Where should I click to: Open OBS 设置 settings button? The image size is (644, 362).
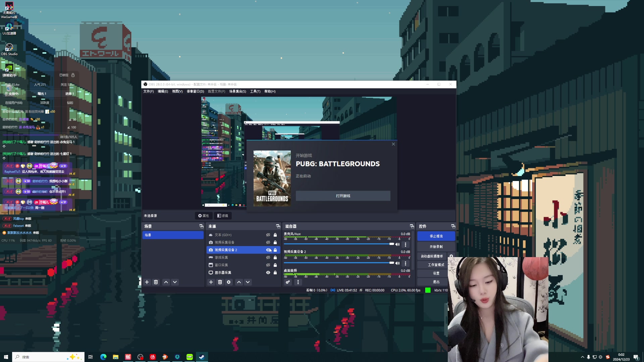[x=436, y=273]
